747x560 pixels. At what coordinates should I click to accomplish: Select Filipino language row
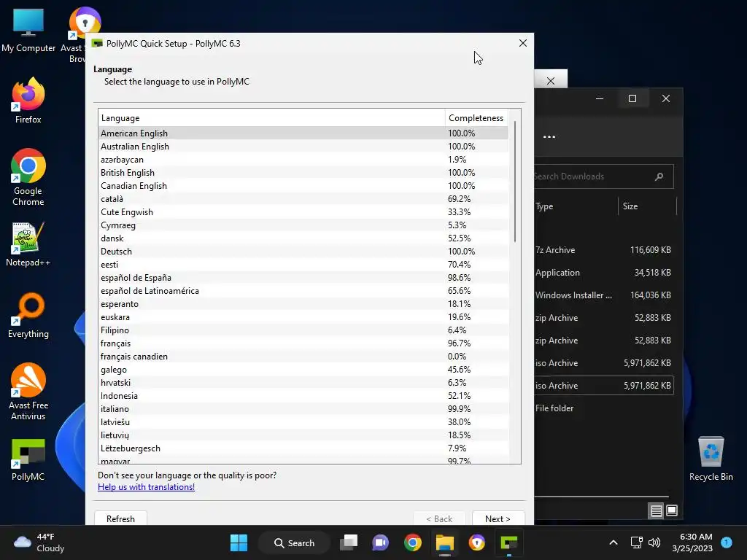pos(303,330)
